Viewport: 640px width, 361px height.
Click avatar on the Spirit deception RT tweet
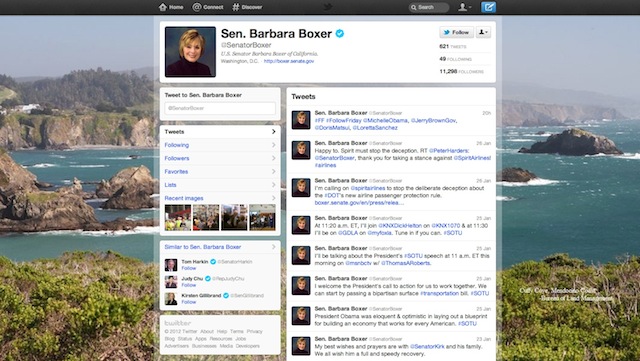[x=301, y=150]
